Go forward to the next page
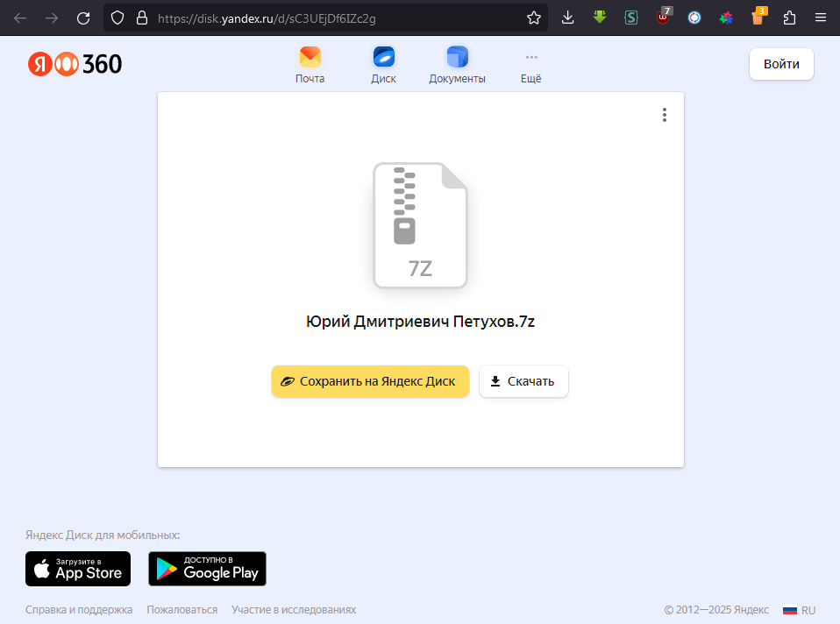The width and height of the screenshot is (840, 624). [52, 18]
